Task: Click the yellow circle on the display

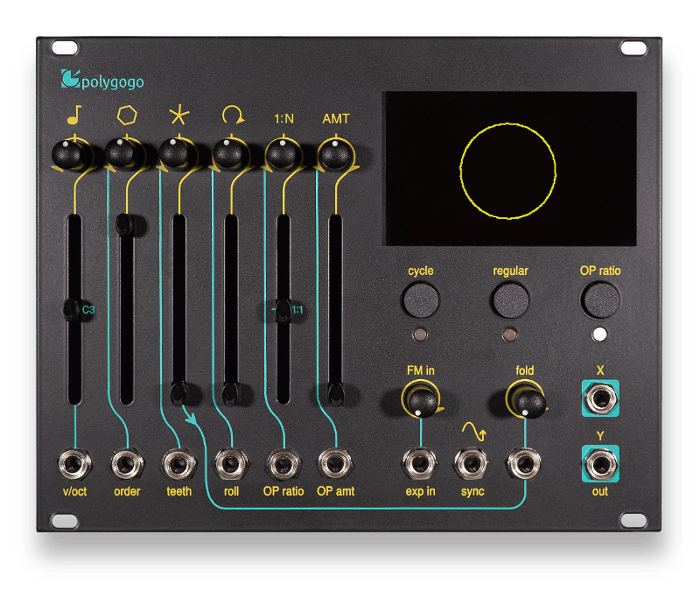Action: (x=508, y=171)
